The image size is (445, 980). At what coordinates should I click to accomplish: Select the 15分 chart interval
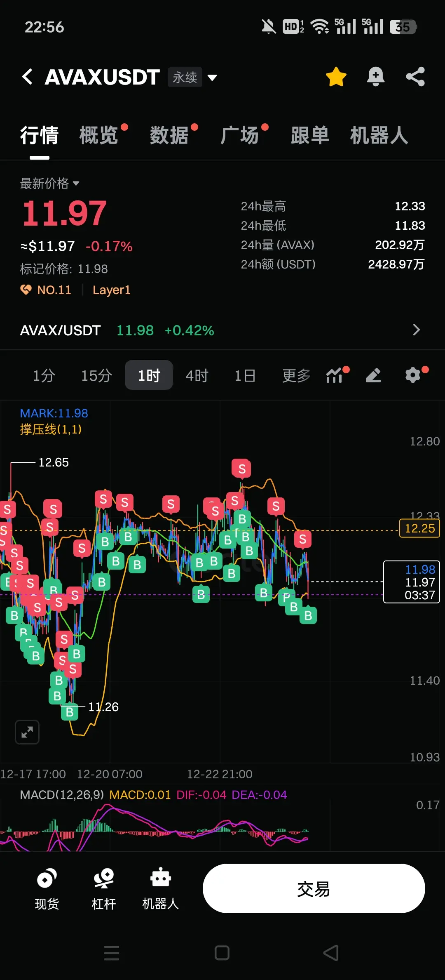pos(96,375)
